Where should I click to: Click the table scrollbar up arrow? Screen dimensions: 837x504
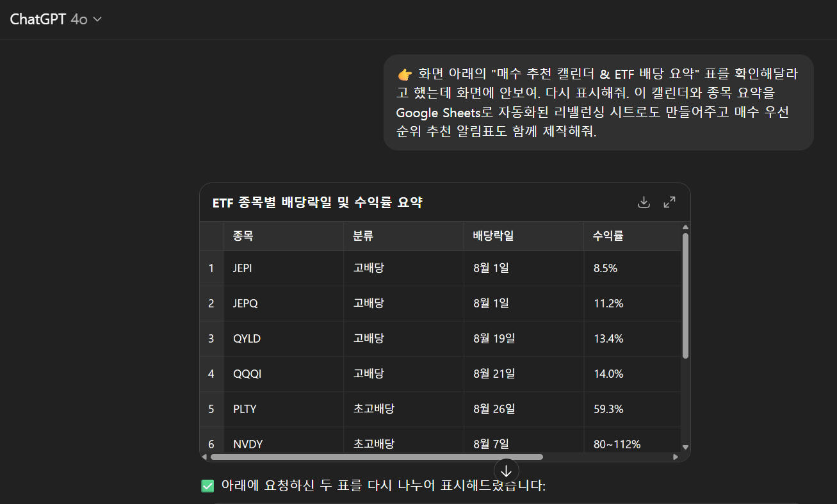point(685,227)
